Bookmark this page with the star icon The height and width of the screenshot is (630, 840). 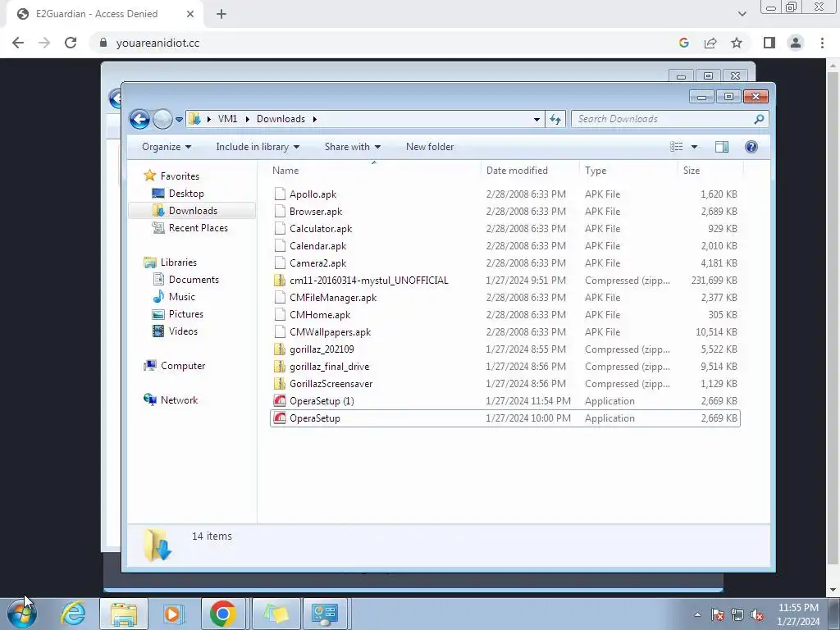click(x=737, y=43)
